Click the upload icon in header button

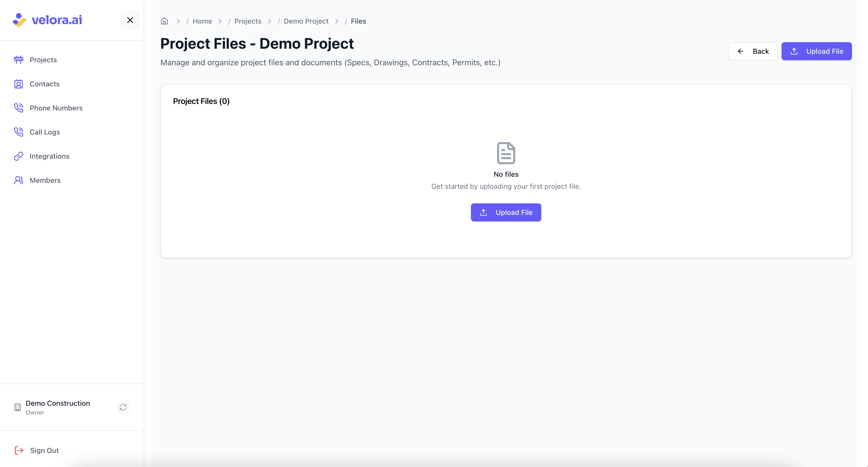pos(794,51)
